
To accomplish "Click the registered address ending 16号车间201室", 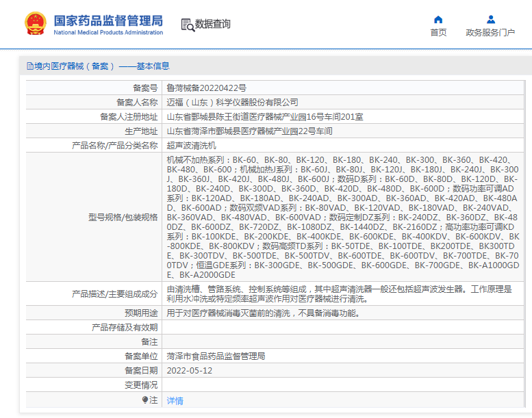I will [x=265, y=117].
